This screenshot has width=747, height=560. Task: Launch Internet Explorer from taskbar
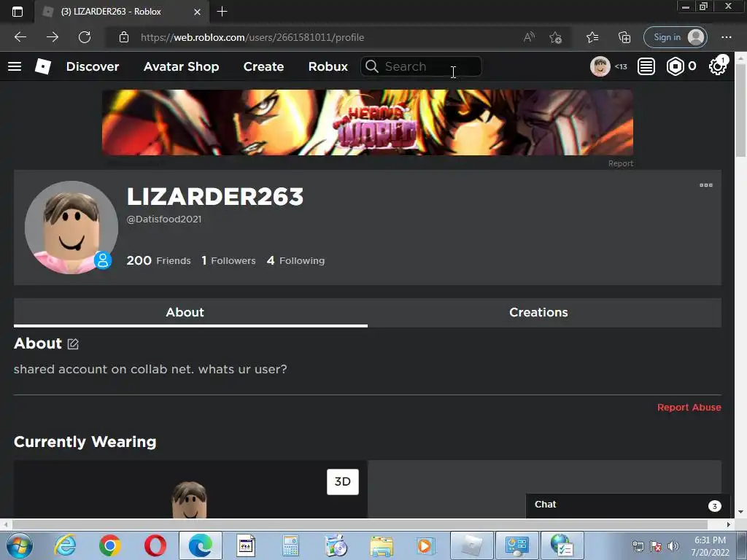65,545
